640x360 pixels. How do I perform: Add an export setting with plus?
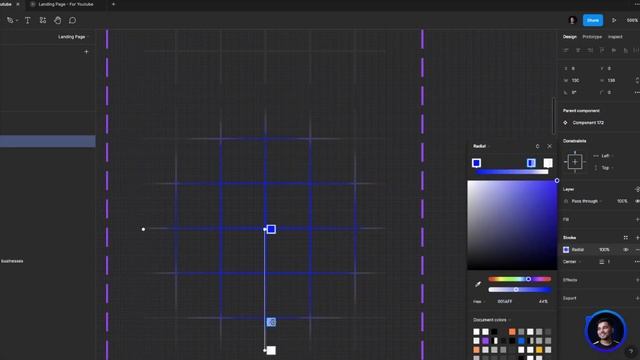pyautogui.click(x=638, y=298)
